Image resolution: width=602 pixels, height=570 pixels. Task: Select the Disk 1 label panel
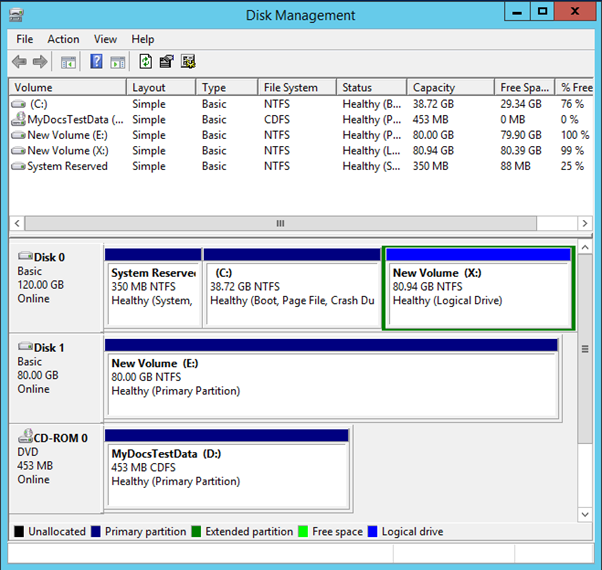coord(56,378)
